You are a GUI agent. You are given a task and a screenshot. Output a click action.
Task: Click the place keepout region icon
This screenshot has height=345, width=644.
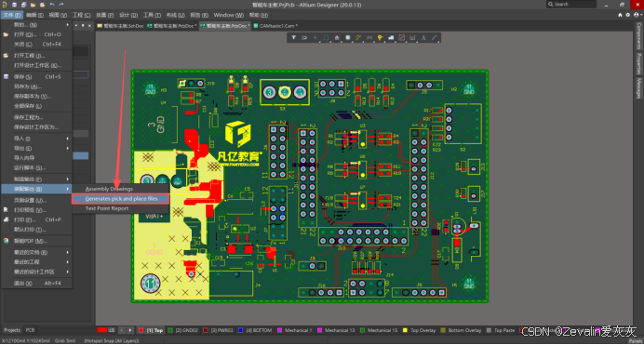click(x=402, y=38)
